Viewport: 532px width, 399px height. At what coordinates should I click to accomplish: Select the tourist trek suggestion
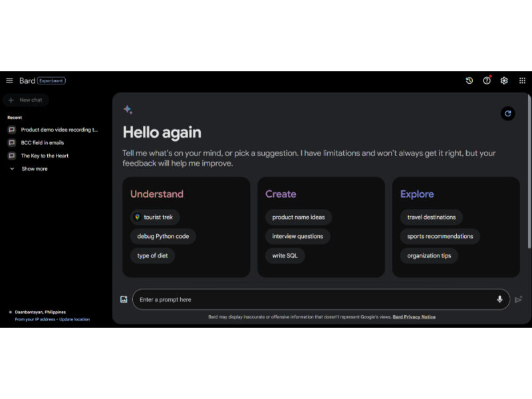tap(155, 217)
